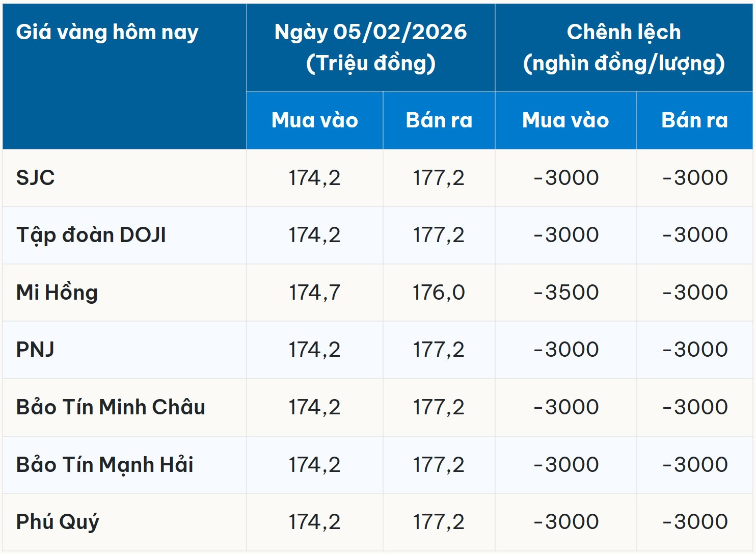Click Mi Hồng's buy price 174,7
The image size is (756, 554).
[314, 293]
